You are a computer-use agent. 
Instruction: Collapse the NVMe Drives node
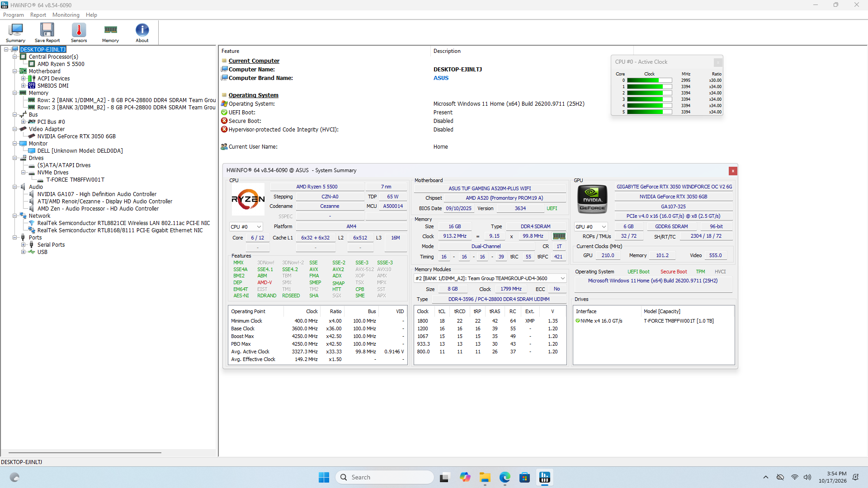coord(24,173)
